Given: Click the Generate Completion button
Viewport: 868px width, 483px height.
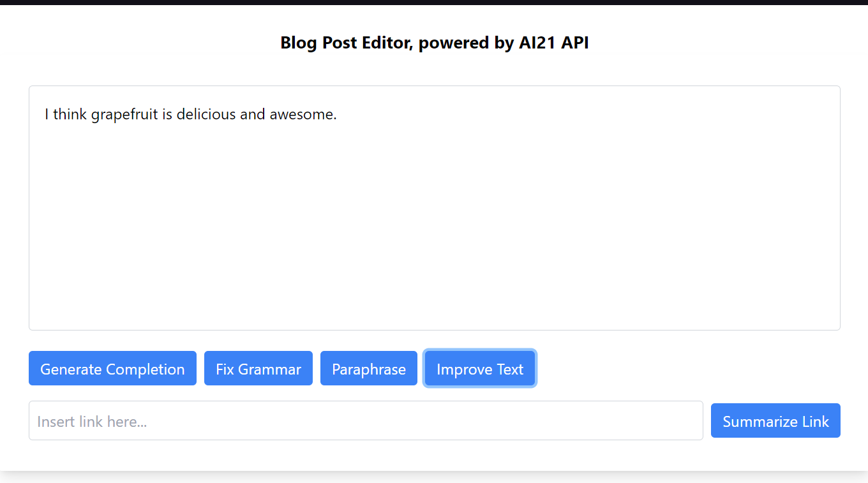Looking at the screenshot, I should pos(112,368).
